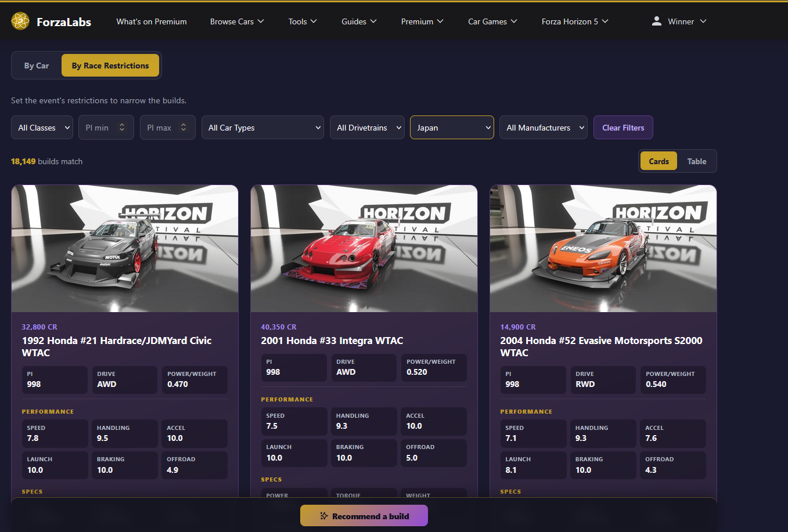Open the All Drivetrains dropdown

click(x=367, y=128)
